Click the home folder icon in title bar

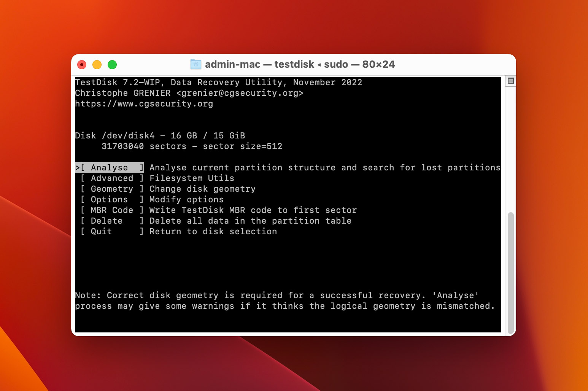pyautogui.click(x=195, y=64)
